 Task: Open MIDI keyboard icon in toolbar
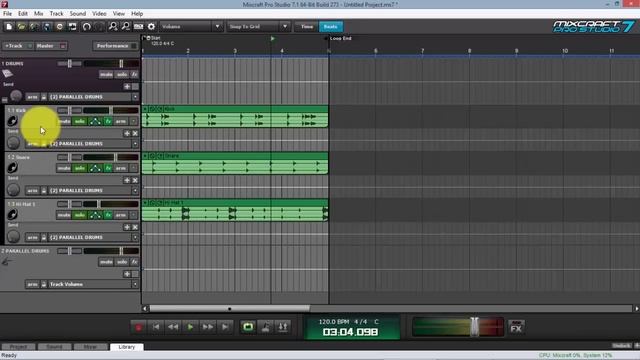[139, 27]
